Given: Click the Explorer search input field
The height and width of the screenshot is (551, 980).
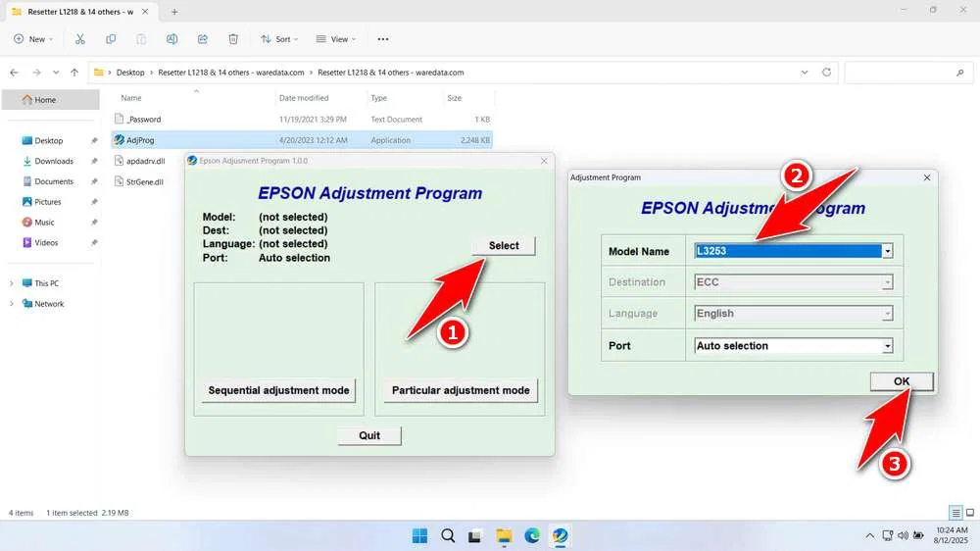Looking at the screenshot, I should coord(907,73).
